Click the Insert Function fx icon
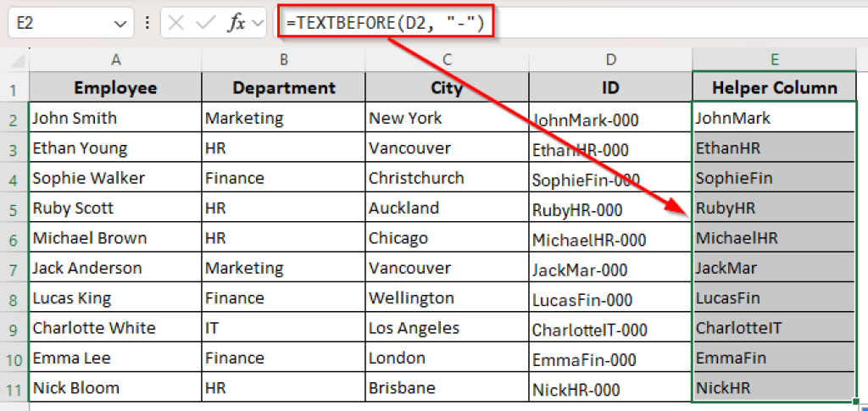 click(x=236, y=24)
